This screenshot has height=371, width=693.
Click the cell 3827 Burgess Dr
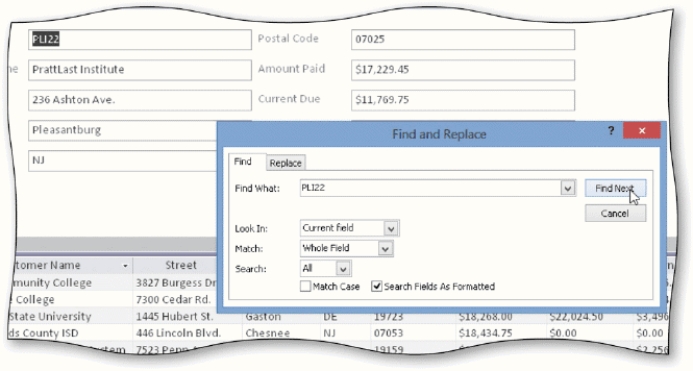point(175,283)
